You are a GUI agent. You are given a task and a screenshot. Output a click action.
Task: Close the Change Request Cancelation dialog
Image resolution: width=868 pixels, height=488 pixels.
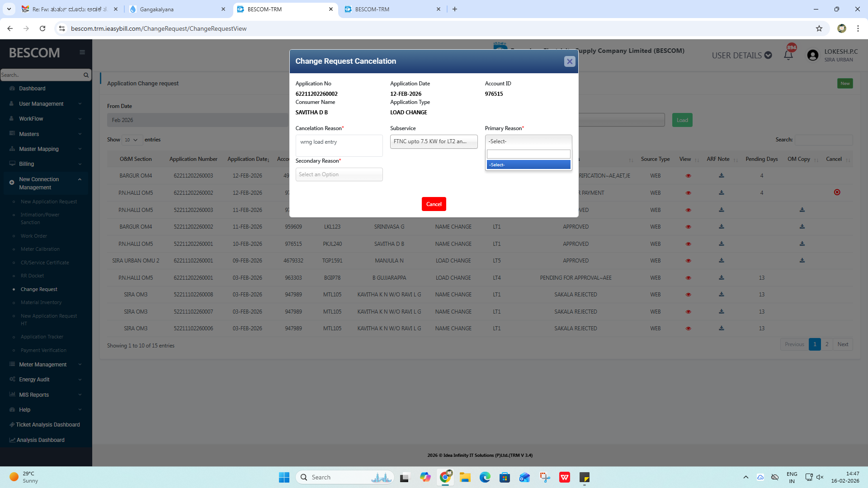click(x=569, y=61)
